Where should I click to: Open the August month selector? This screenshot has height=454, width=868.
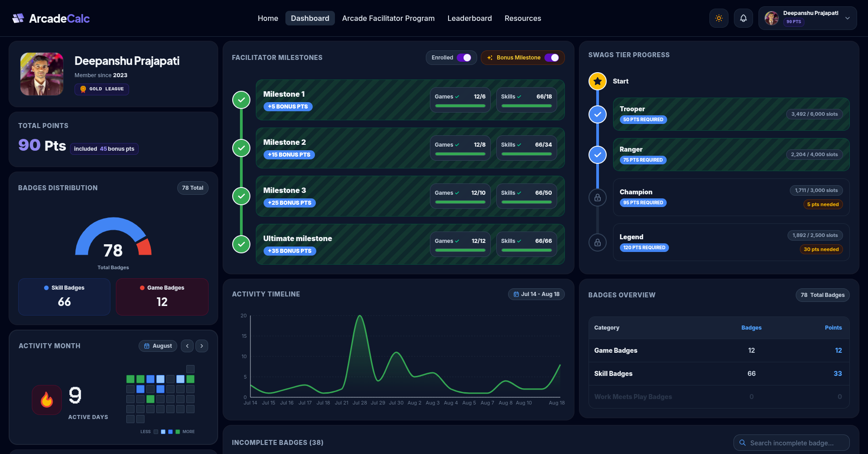pyautogui.click(x=158, y=346)
